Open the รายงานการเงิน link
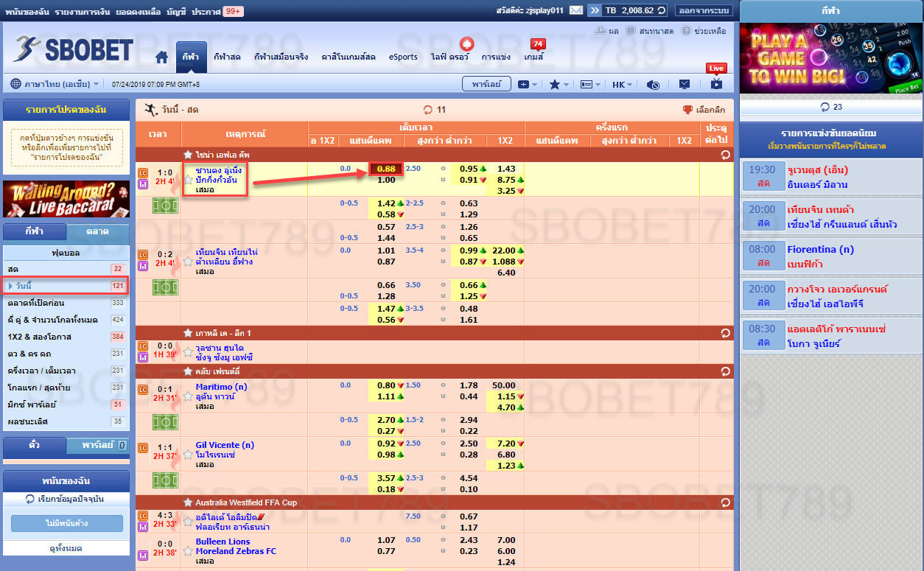This screenshot has height=571, width=924. point(83,11)
